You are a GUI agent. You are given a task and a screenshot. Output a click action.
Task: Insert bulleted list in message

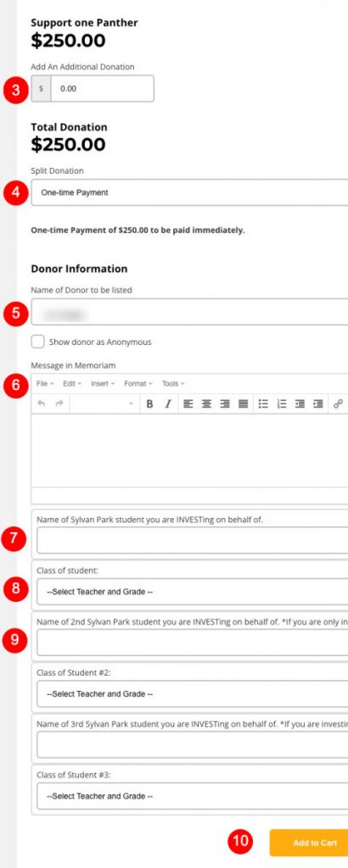click(263, 404)
